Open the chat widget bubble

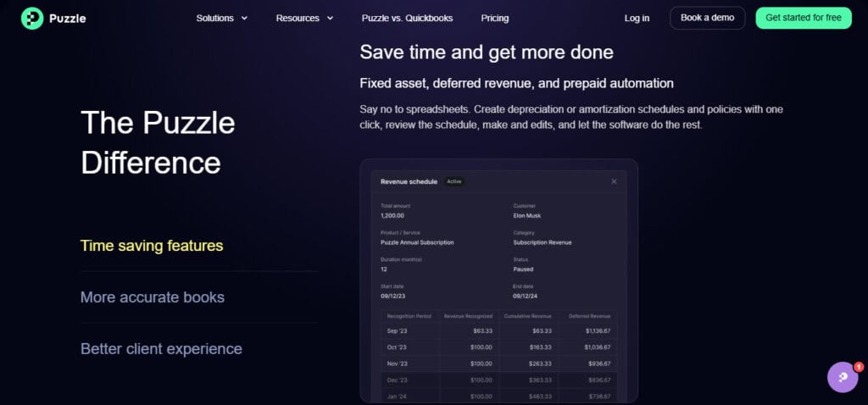843,377
